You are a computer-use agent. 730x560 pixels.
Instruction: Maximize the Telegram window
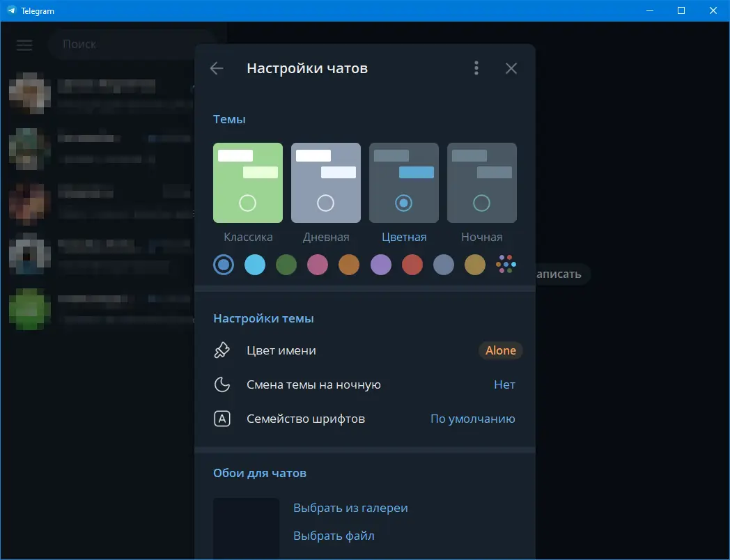coord(681,10)
